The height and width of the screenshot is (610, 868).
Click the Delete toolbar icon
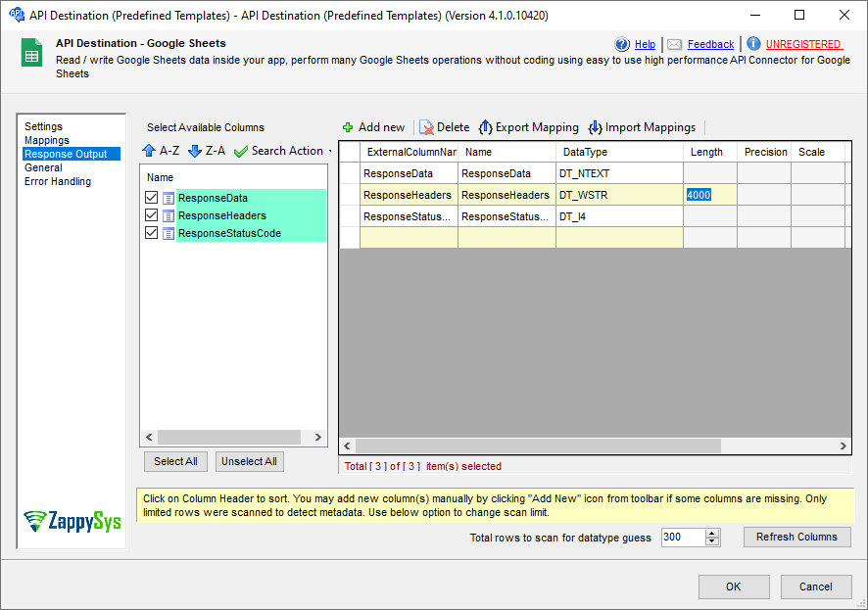[426, 127]
